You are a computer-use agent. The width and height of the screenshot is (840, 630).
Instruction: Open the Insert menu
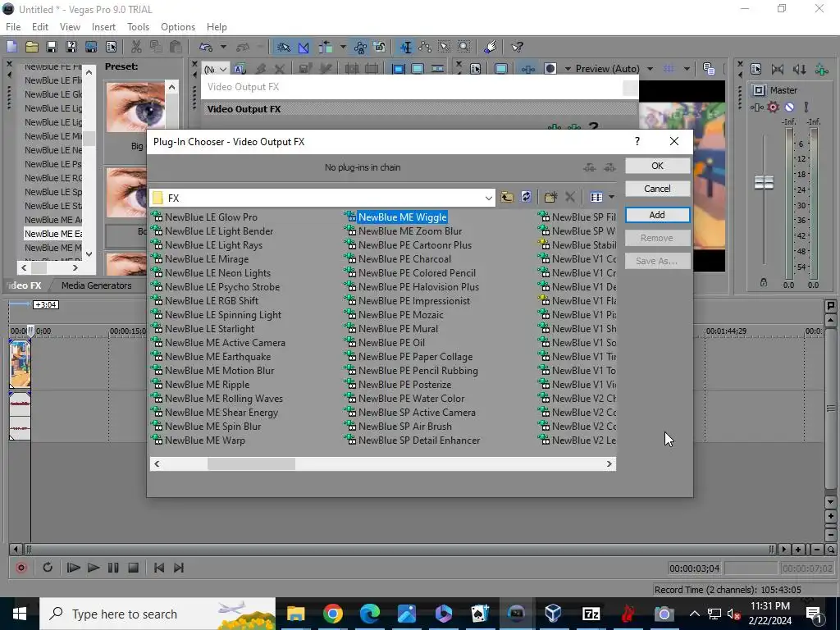(103, 27)
